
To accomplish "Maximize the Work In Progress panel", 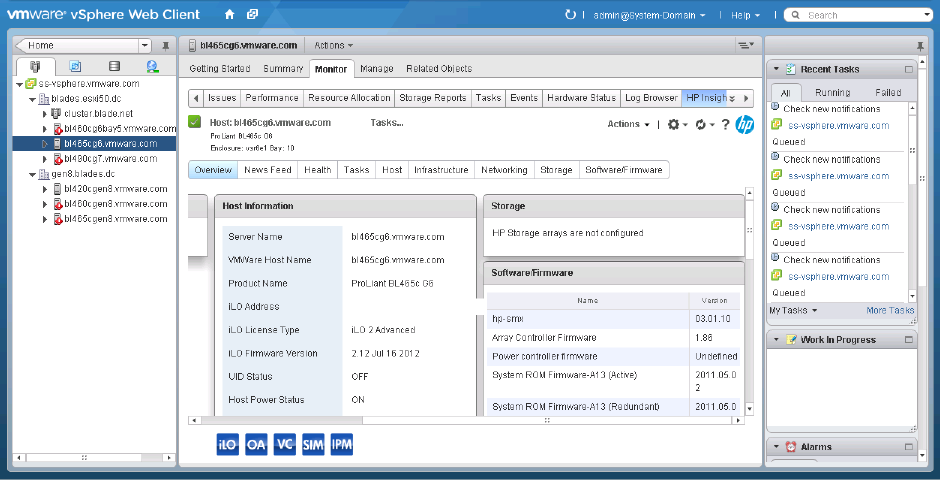I will (908, 340).
